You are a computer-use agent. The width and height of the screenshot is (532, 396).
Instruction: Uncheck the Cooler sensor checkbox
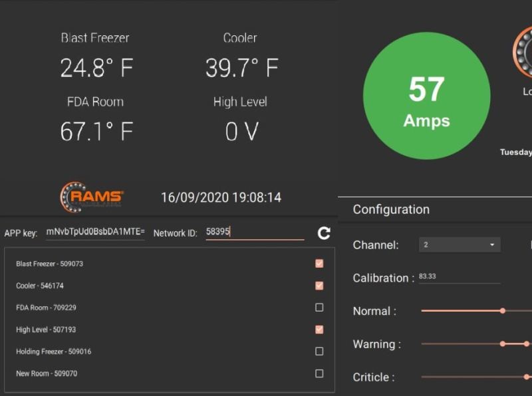point(319,285)
